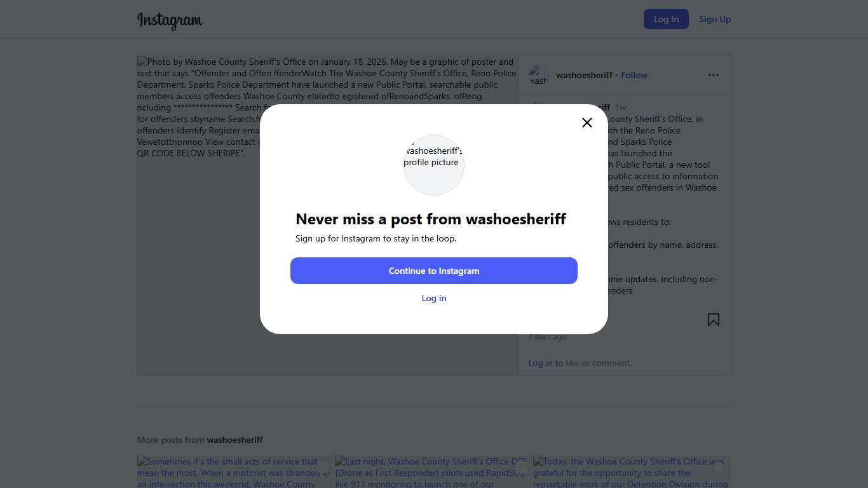Open washoesheriff link after 'More posts from'

(234, 440)
